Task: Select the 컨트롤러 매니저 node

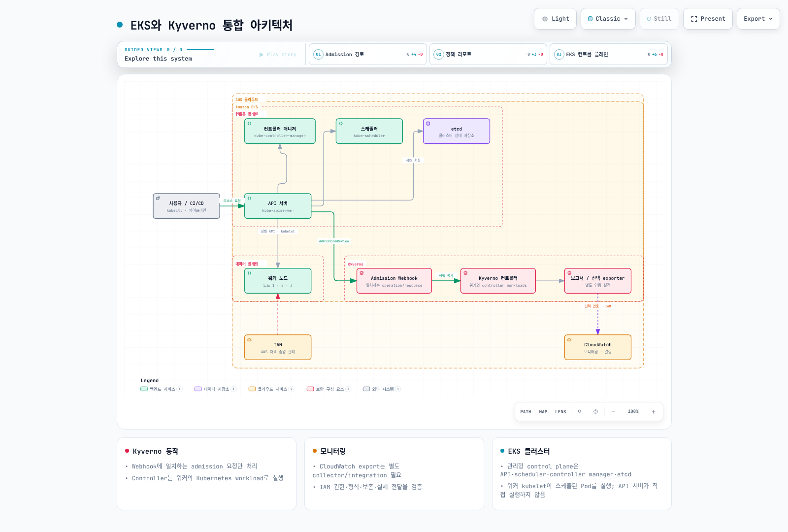Action: click(280, 131)
